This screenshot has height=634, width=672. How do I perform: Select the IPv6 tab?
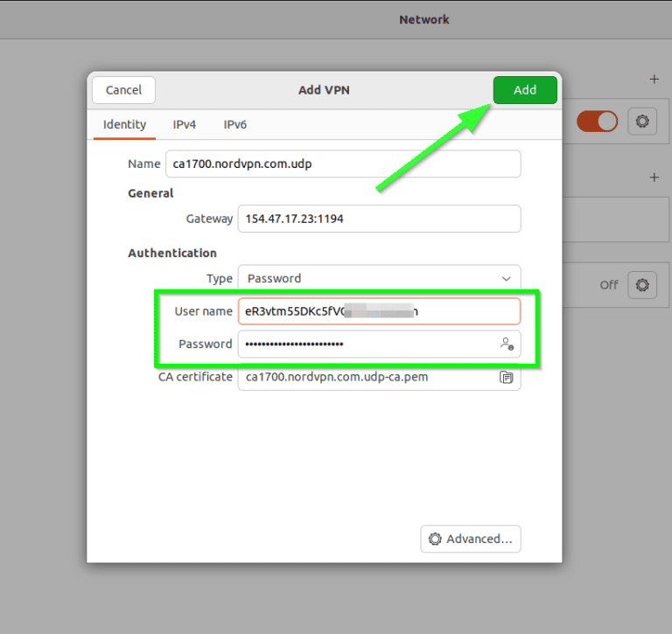[x=234, y=124]
